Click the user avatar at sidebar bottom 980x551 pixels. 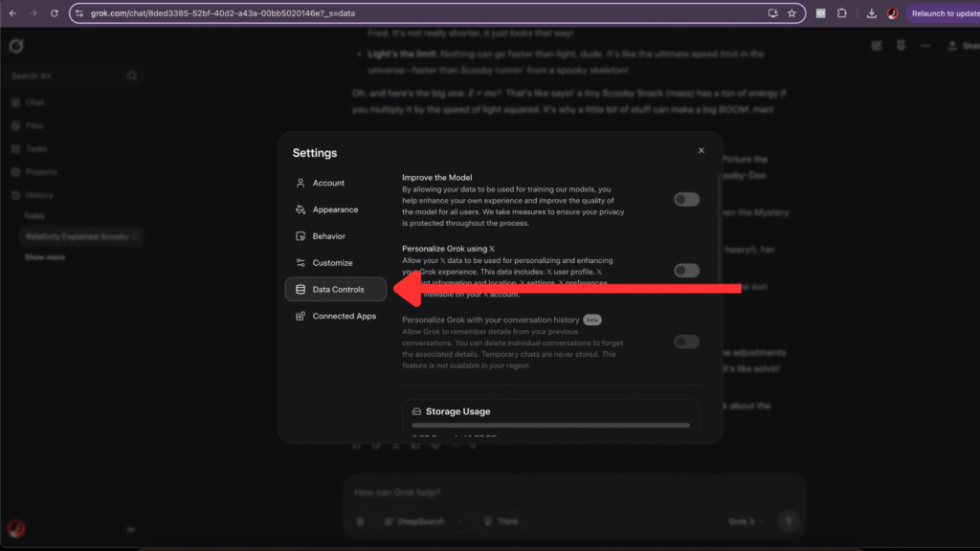[x=16, y=528]
